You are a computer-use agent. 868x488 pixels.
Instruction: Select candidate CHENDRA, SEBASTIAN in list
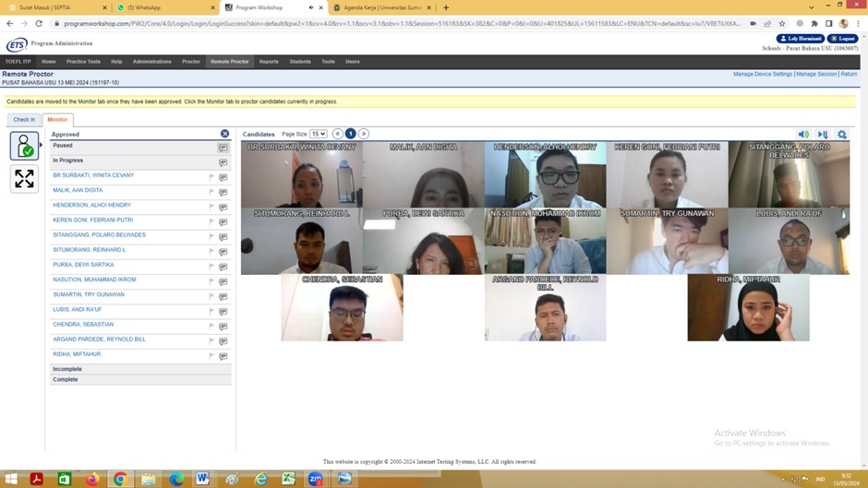[83, 325]
